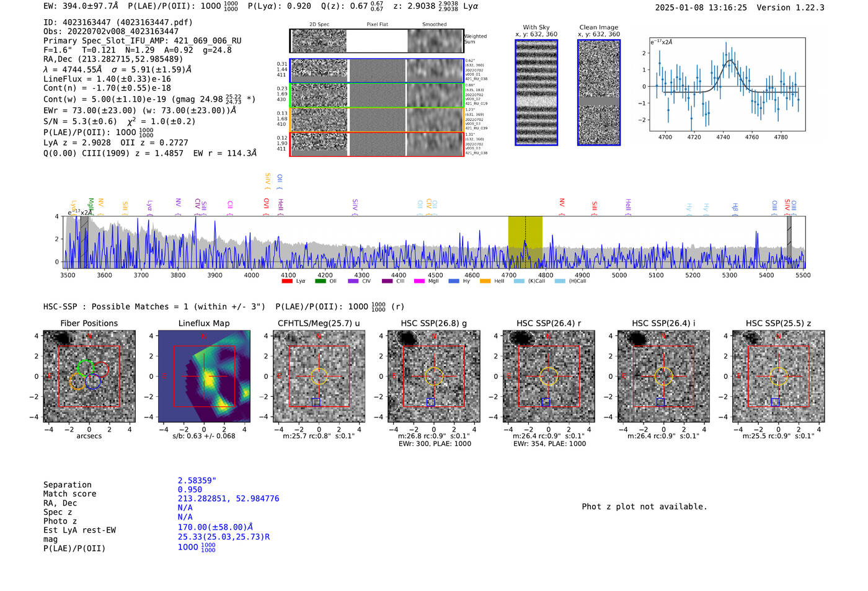868x591 pixels.
Task: Click the Gaussian emission line fit plot
Action: pyautogui.click(x=727, y=84)
